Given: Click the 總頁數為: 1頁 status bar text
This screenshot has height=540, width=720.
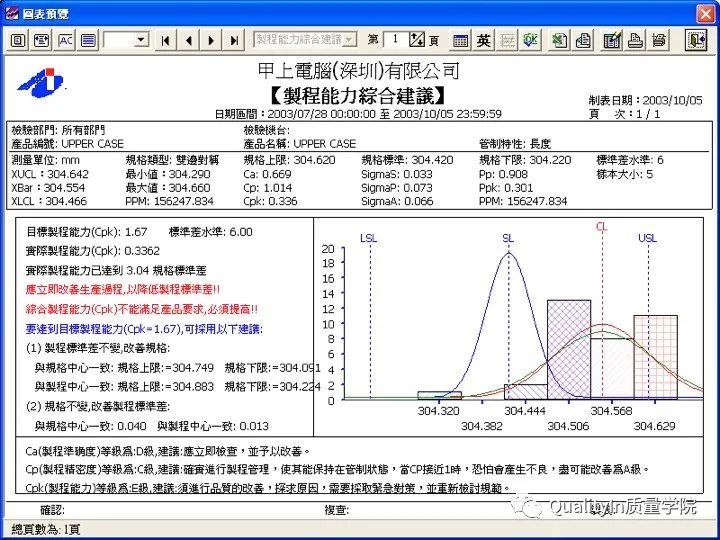Looking at the screenshot, I should (x=46, y=530).
